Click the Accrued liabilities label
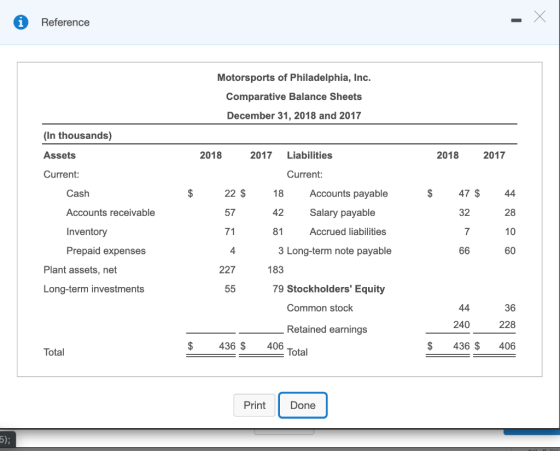The image size is (560, 451). coord(348,232)
